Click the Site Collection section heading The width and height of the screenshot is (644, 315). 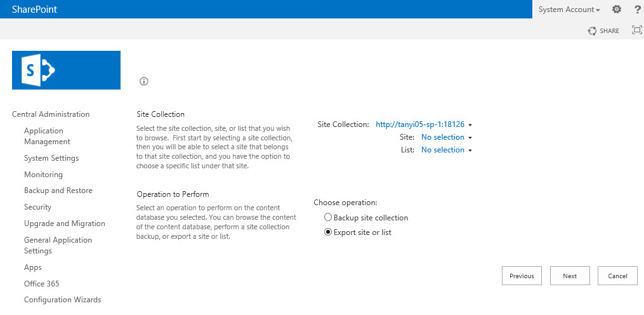tap(161, 114)
